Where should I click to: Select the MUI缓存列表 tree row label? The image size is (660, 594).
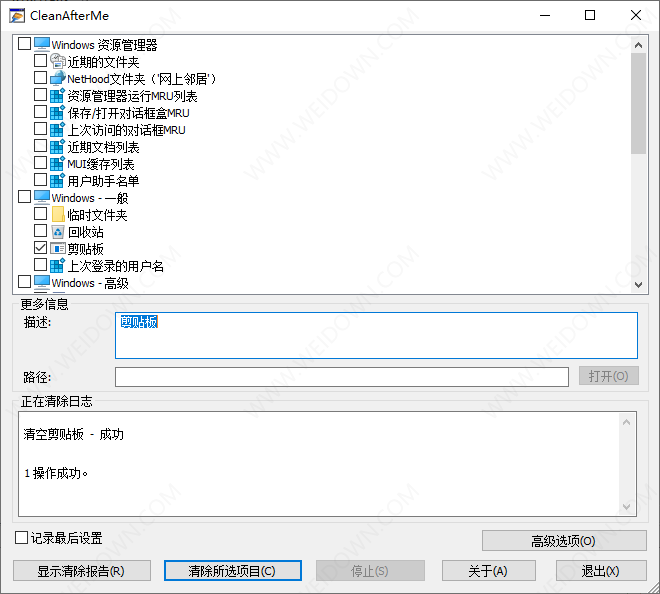101,164
